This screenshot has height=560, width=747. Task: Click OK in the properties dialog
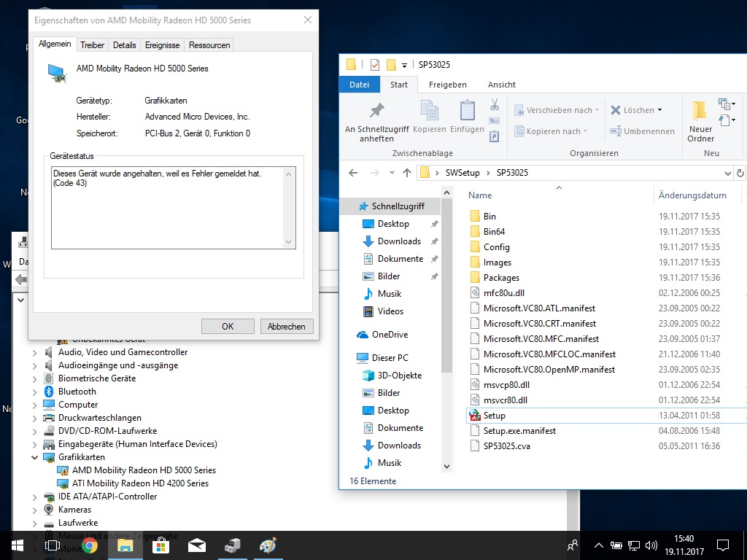[228, 326]
